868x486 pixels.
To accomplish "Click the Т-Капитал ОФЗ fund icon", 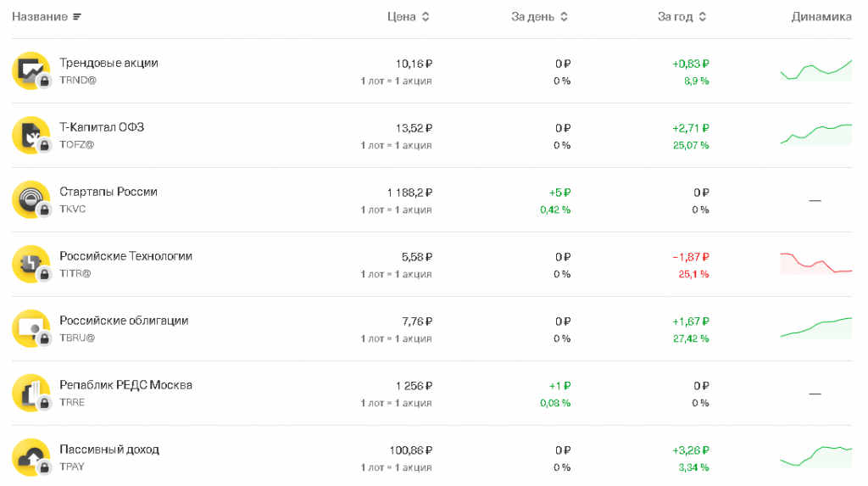I will [31, 135].
